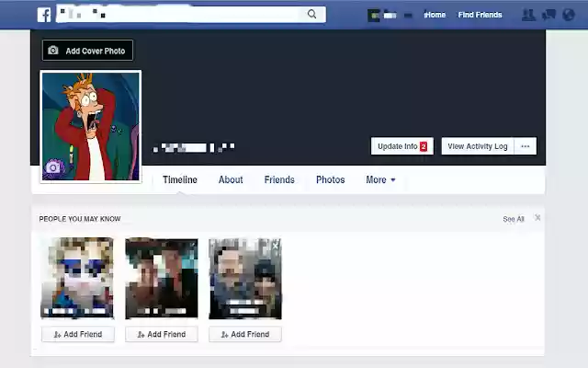Open Find Friends

point(480,15)
